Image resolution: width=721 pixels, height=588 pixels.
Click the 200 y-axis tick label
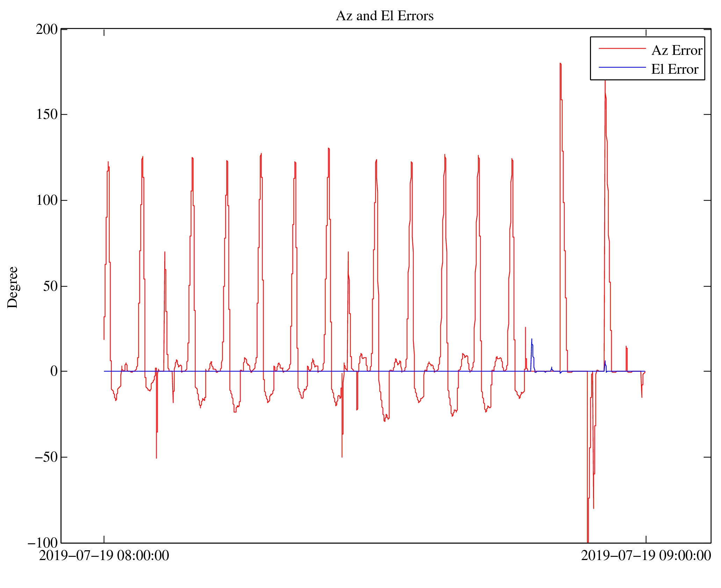(x=47, y=29)
